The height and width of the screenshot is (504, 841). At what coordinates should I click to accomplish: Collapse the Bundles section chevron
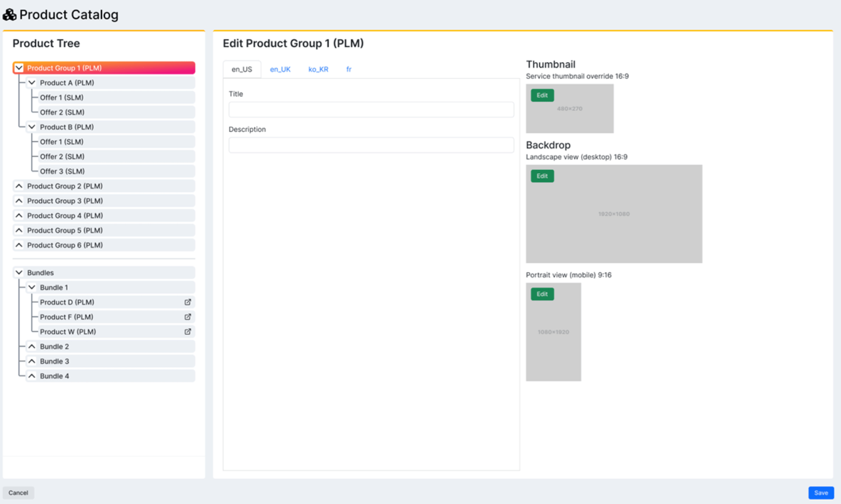pyautogui.click(x=19, y=272)
